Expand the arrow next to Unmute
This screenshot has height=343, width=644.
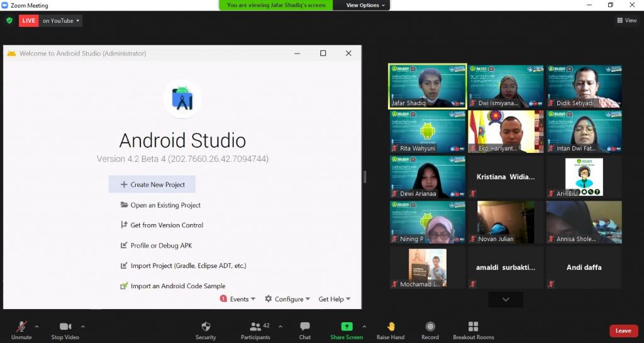pyautogui.click(x=36, y=327)
